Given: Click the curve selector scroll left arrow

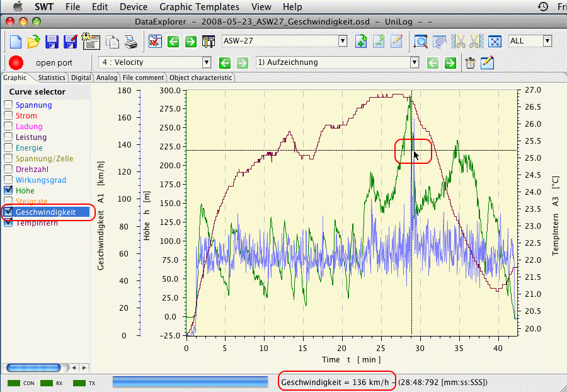Looking at the screenshot, I should [x=74, y=368].
